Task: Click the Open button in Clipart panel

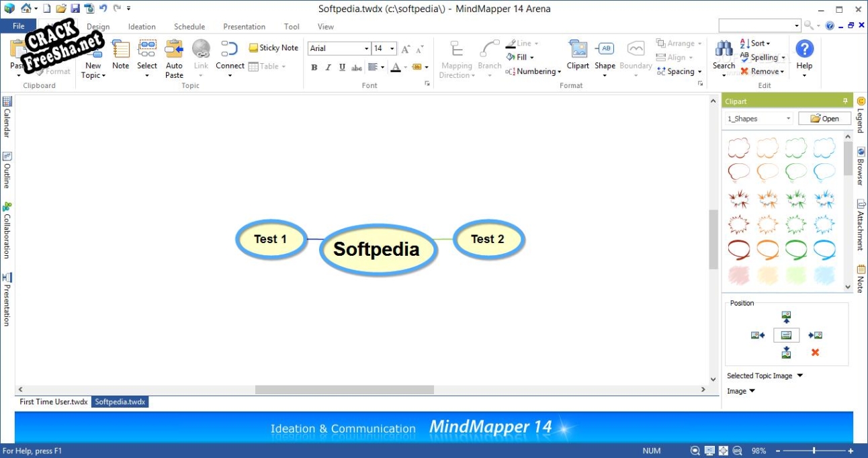Action: coord(824,119)
